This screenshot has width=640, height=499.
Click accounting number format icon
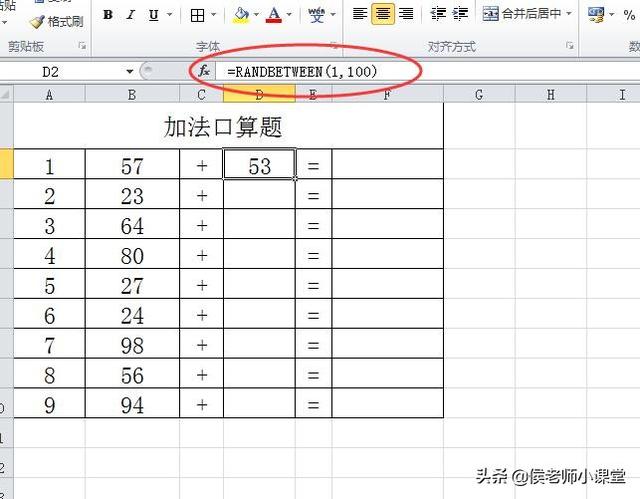click(x=596, y=15)
